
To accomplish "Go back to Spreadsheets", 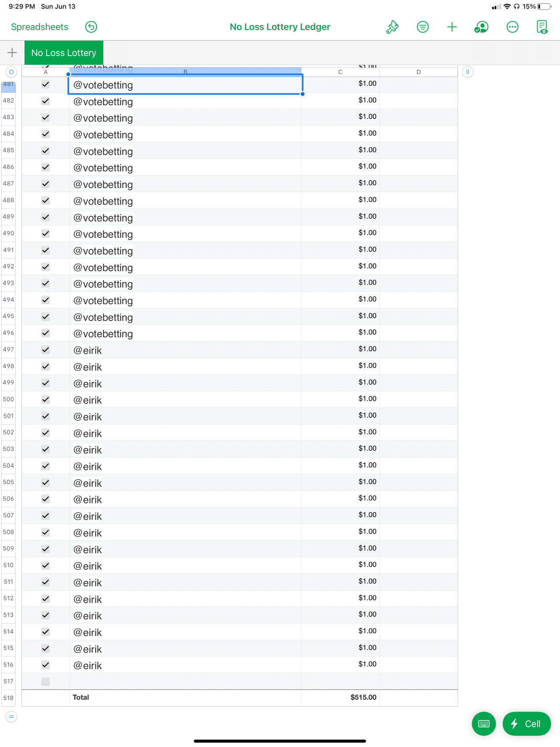I will pos(39,27).
